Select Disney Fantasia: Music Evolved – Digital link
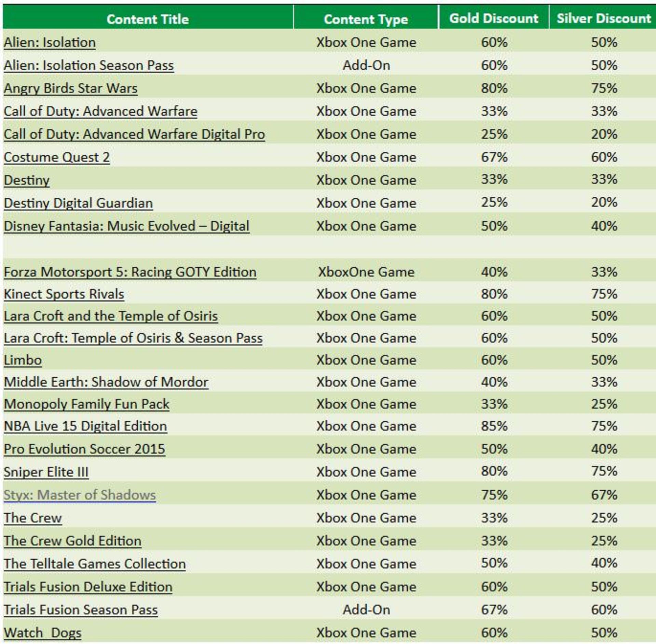The width and height of the screenshot is (656, 644). (127, 226)
